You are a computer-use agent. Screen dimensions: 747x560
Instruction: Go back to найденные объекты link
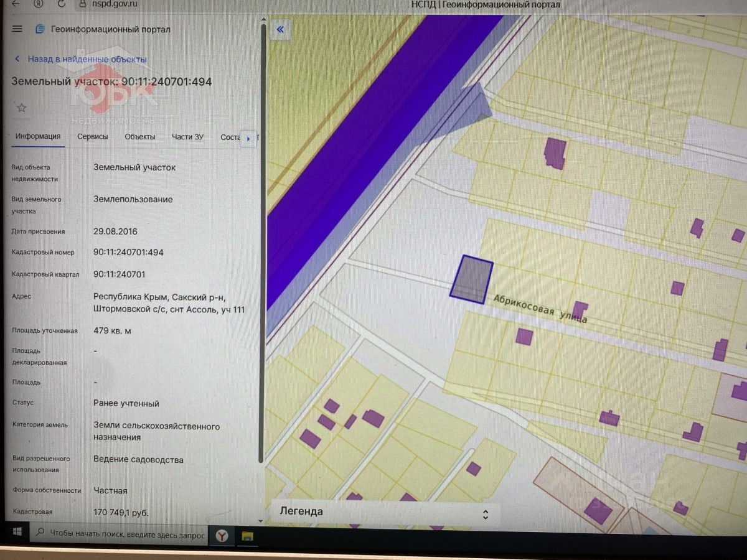pos(87,59)
